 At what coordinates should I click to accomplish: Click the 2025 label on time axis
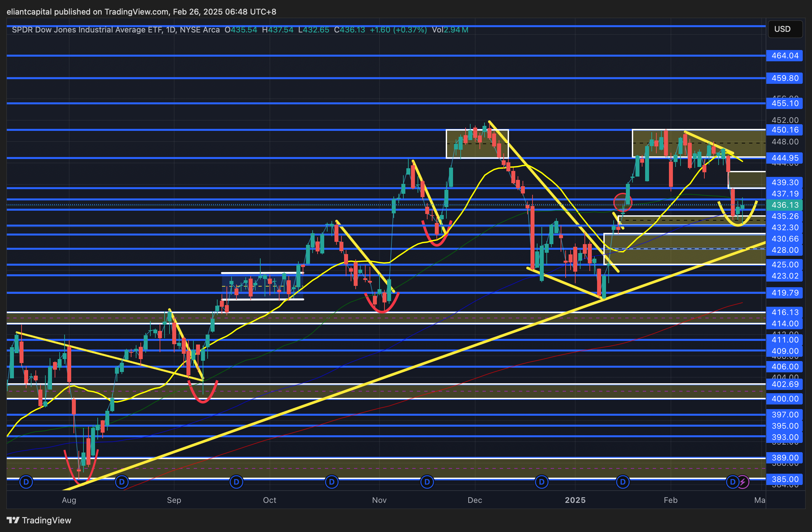click(575, 500)
